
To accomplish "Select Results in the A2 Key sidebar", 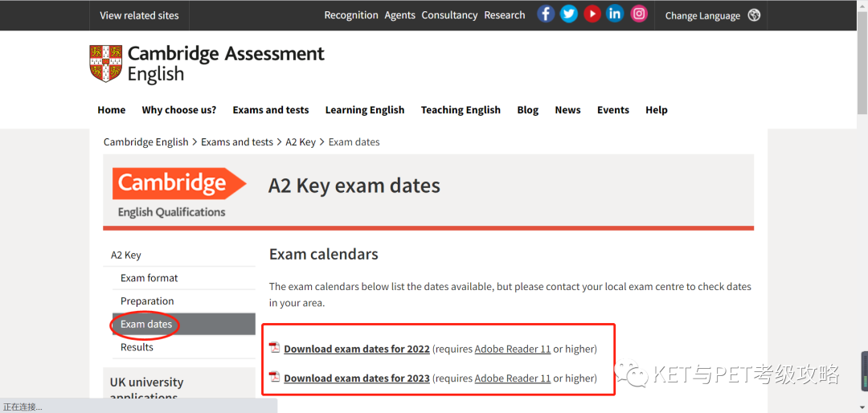I will 137,347.
